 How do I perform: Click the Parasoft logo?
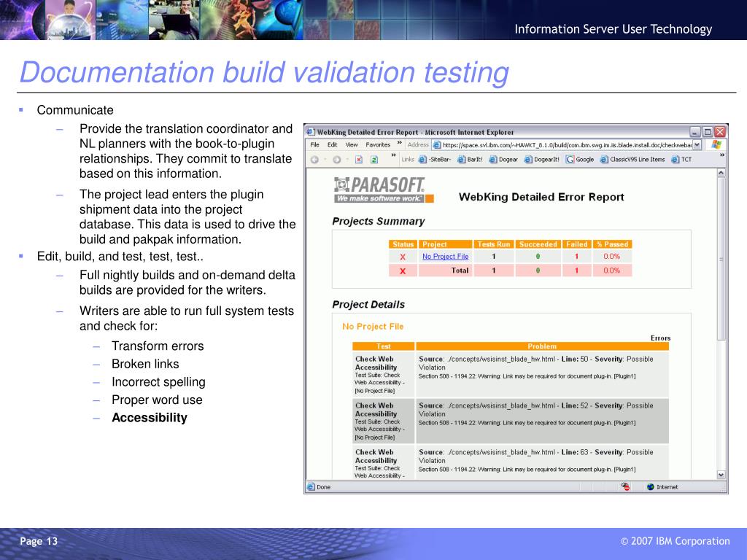tap(384, 190)
